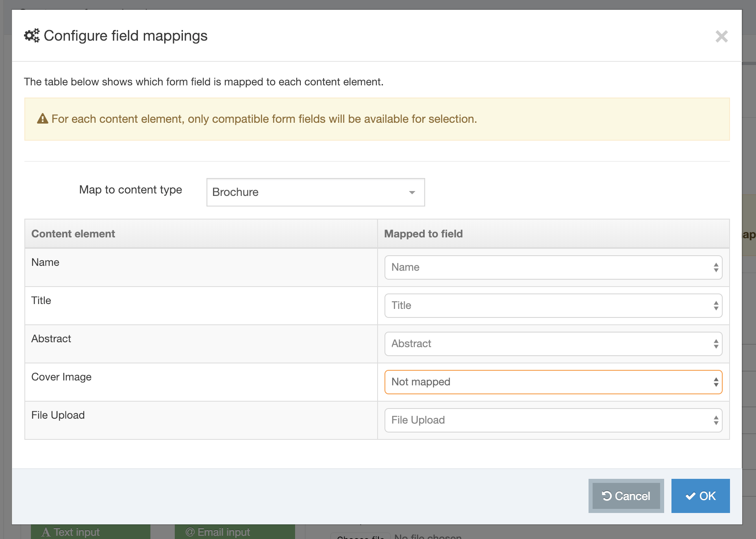Viewport: 756px width, 539px height.
Task: Click the Brochure dropdown caret arrow
Action: pos(412,192)
